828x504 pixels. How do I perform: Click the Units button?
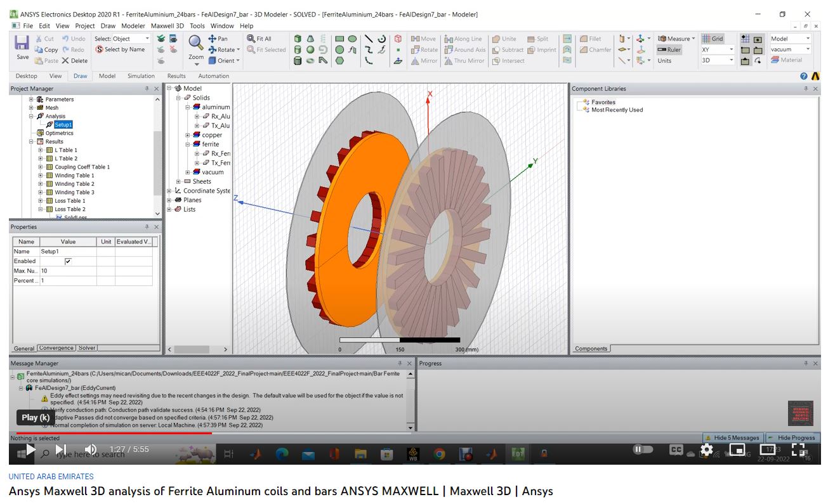tap(664, 61)
